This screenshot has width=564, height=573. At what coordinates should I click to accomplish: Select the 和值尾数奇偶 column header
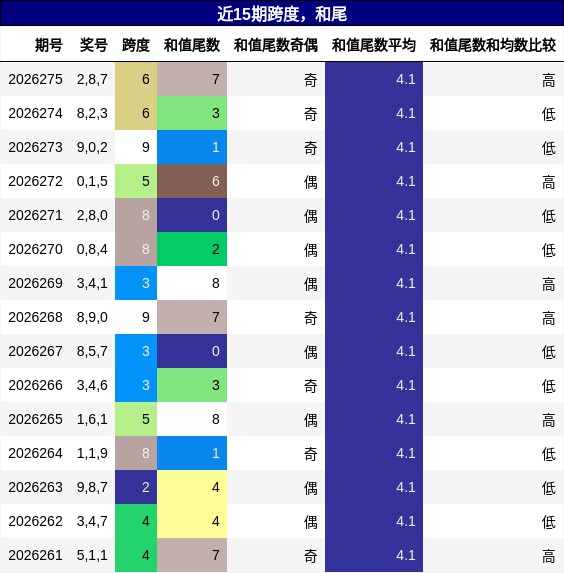276,45
